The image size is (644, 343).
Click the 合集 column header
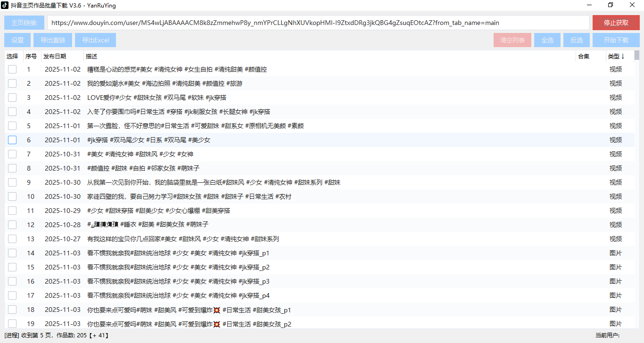point(583,56)
